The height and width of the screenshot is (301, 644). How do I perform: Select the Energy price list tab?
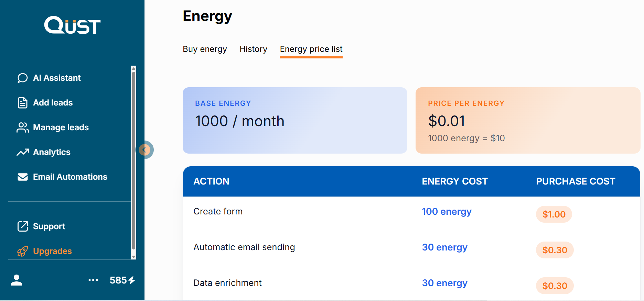coord(311,49)
